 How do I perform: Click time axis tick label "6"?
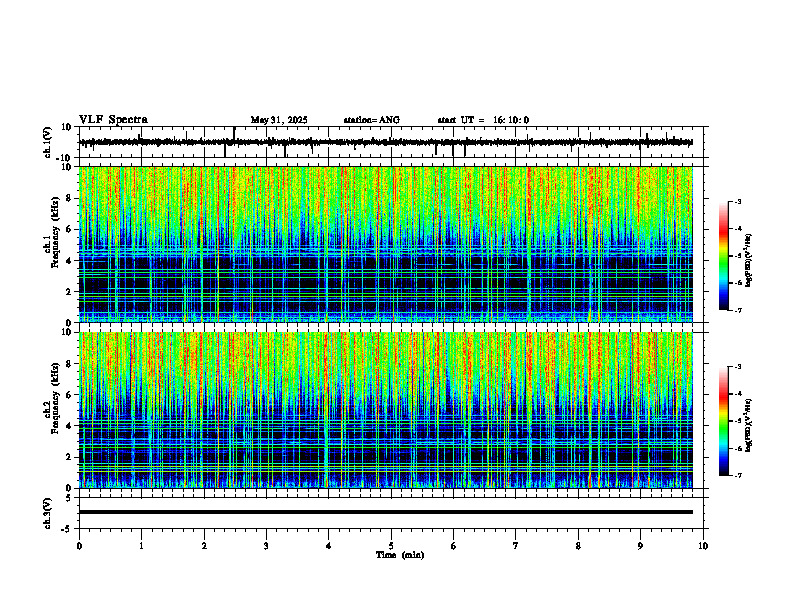453,546
